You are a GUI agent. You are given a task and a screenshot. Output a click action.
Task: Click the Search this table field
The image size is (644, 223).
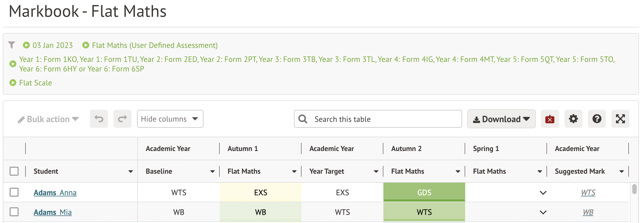click(384, 119)
